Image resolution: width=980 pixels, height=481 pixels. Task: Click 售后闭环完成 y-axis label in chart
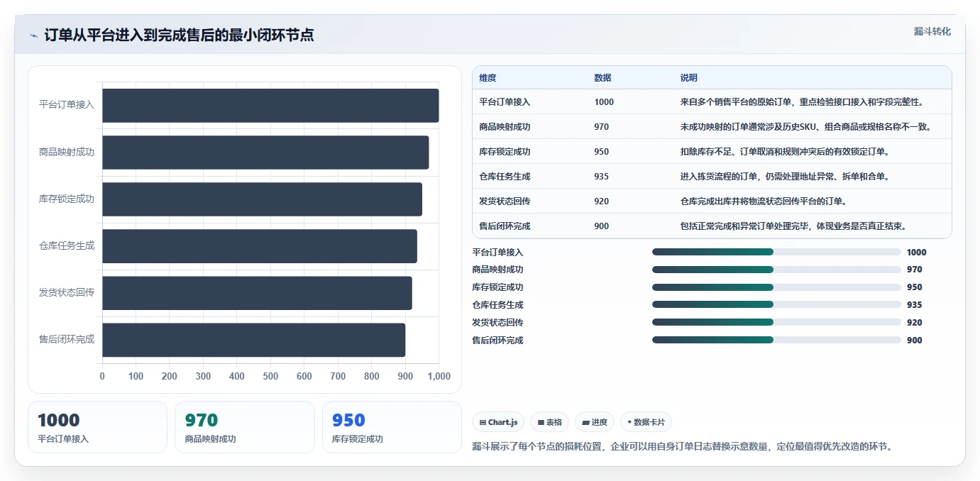(x=67, y=340)
